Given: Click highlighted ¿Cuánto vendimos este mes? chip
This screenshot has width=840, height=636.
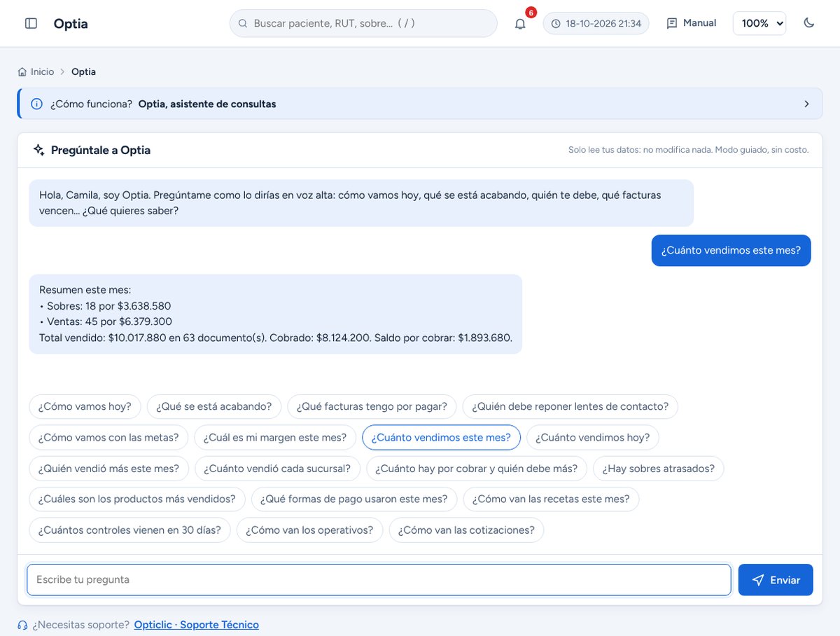Looking at the screenshot, I should click(441, 437).
